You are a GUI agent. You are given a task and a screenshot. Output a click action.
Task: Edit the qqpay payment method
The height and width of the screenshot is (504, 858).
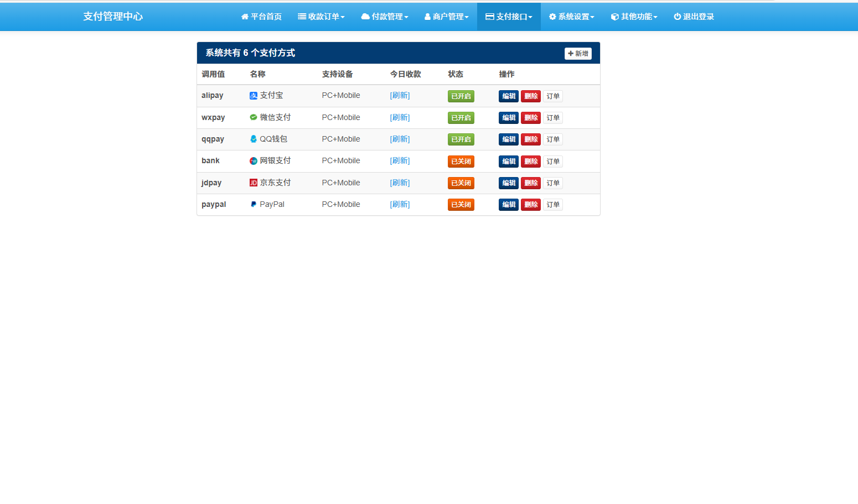coord(509,139)
